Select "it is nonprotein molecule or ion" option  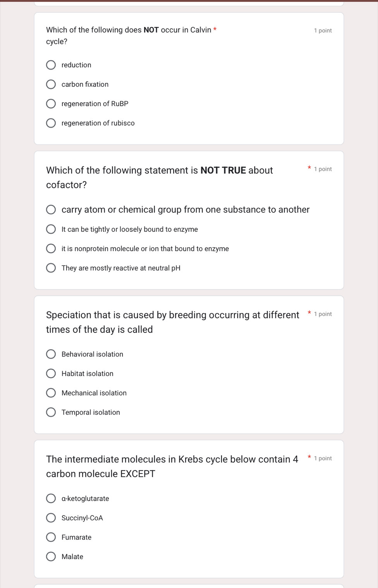(x=51, y=248)
